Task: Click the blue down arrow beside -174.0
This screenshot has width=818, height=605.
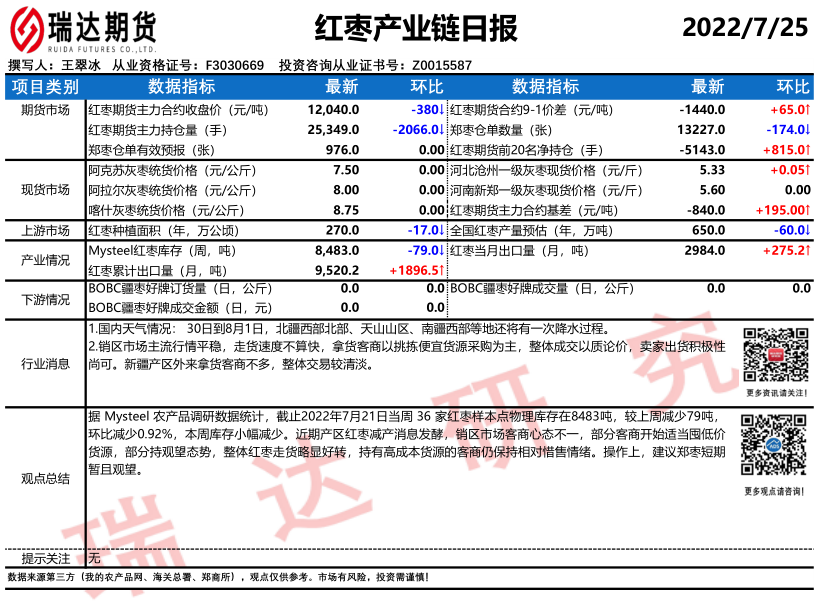Action: pyautogui.click(x=807, y=130)
